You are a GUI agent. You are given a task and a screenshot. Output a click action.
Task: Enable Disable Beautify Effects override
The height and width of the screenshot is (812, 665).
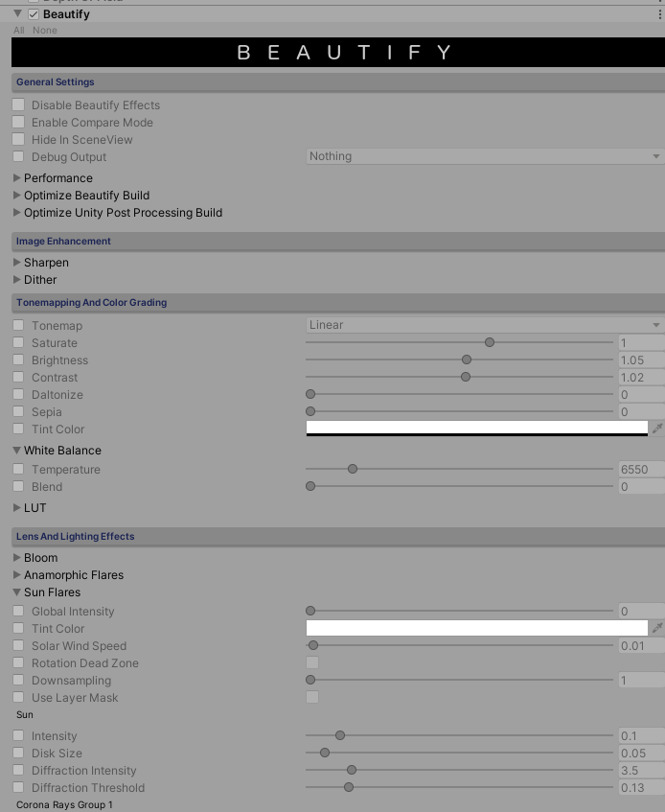tap(18, 104)
